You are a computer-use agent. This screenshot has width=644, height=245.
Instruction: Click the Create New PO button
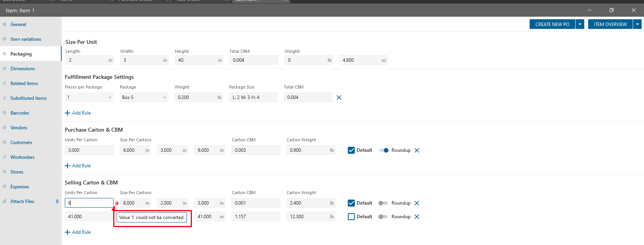pyautogui.click(x=552, y=24)
